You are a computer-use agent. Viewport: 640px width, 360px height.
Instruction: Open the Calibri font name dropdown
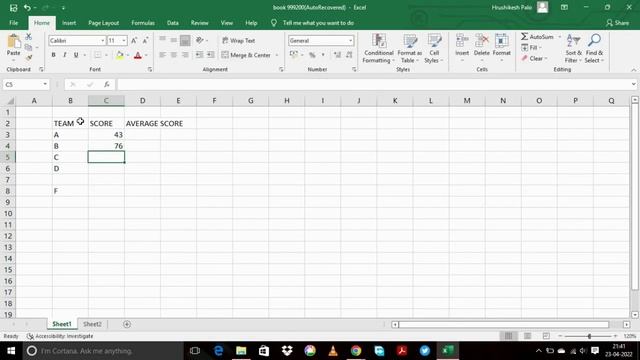102,41
